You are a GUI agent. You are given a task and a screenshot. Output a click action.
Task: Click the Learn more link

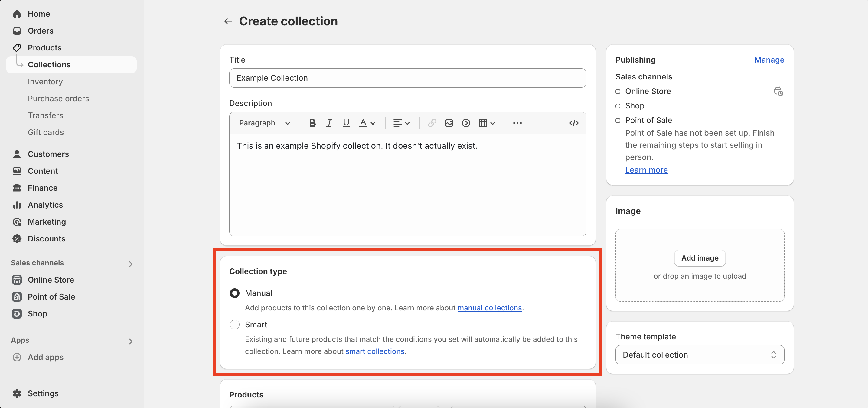tap(646, 170)
